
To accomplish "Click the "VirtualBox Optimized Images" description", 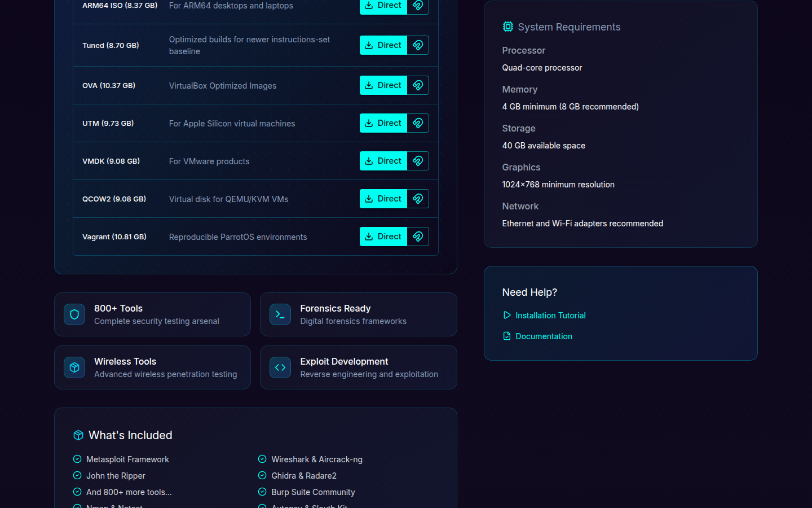I will pyautogui.click(x=223, y=86).
